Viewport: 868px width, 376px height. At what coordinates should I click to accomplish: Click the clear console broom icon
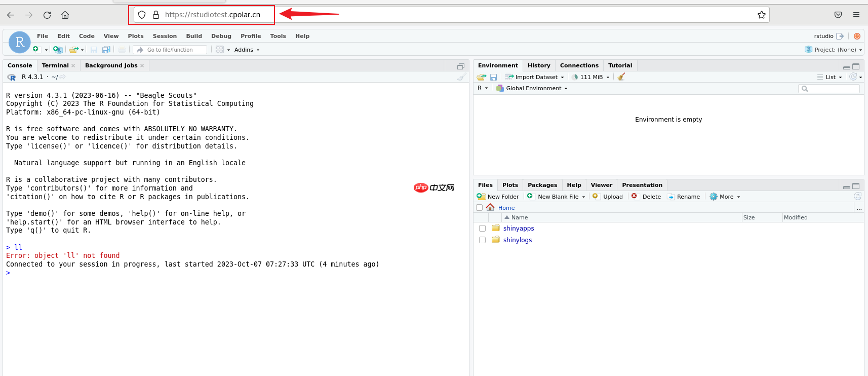click(461, 77)
